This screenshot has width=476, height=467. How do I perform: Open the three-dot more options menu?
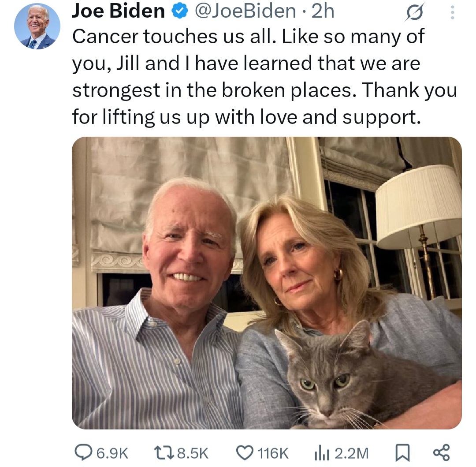click(451, 13)
